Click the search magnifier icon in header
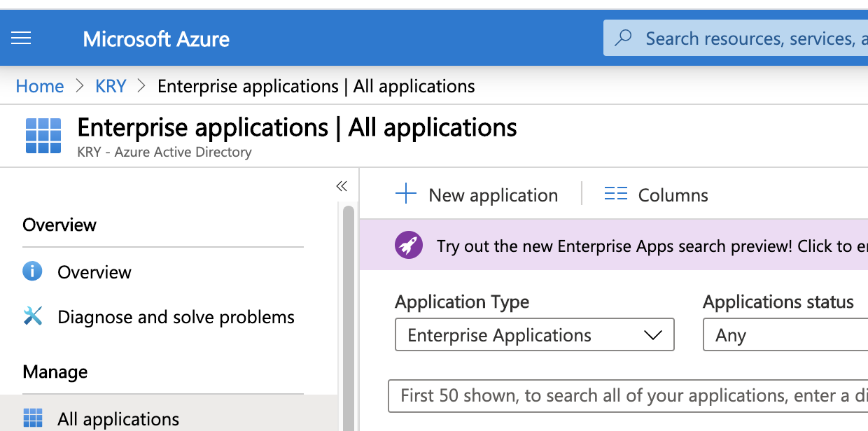 point(623,38)
